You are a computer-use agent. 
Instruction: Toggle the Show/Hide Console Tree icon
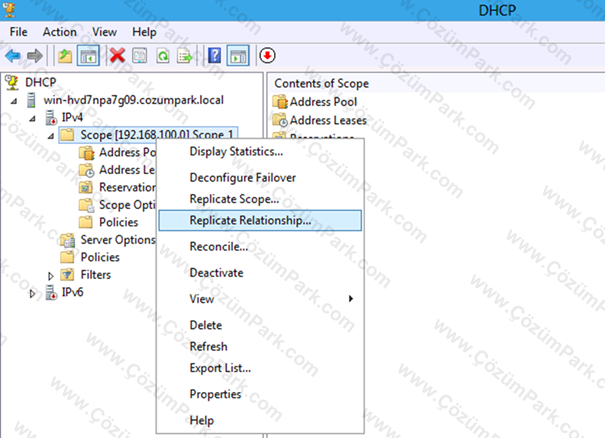point(88,56)
